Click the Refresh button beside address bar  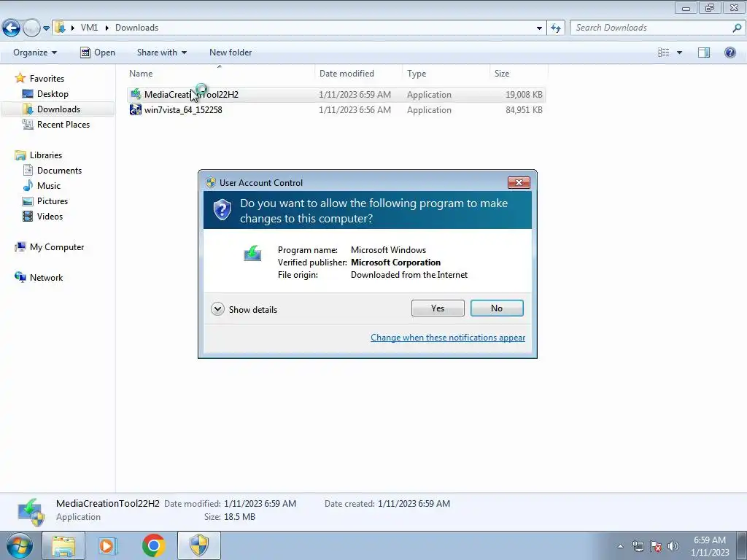pyautogui.click(x=555, y=28)
